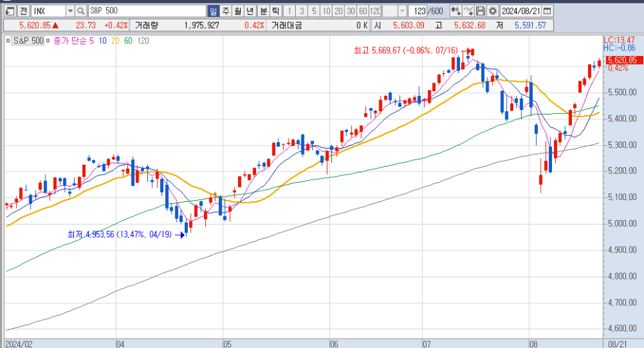Screen dimensions: 644x348
Task: Open chart settings gear icon
Action: click(493, 11)
